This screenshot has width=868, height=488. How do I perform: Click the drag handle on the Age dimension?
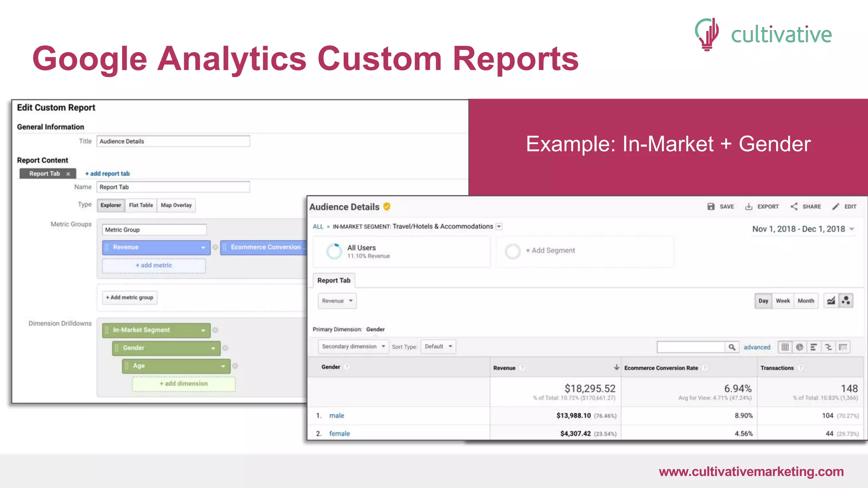pyautogui.click(x=127, y=366)
